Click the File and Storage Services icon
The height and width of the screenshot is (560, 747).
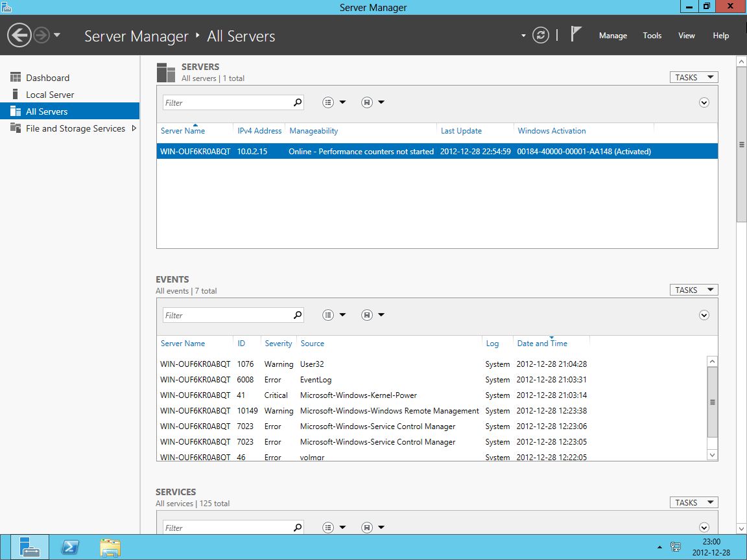(x=16, y=128)
